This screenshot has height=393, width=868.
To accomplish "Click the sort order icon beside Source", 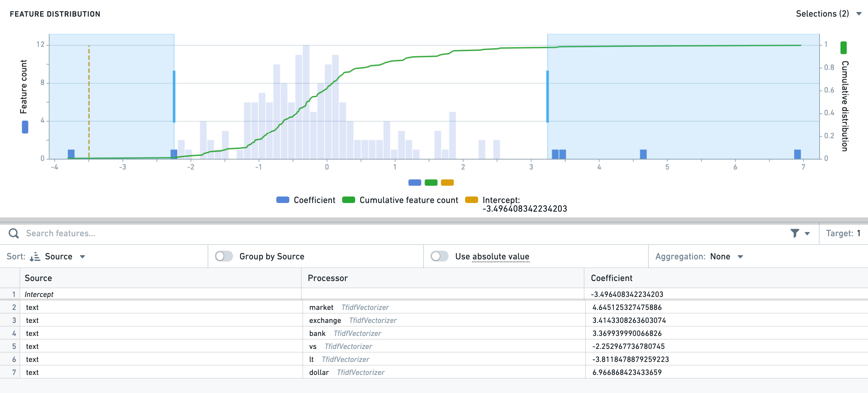I will (x=35, y=257).
